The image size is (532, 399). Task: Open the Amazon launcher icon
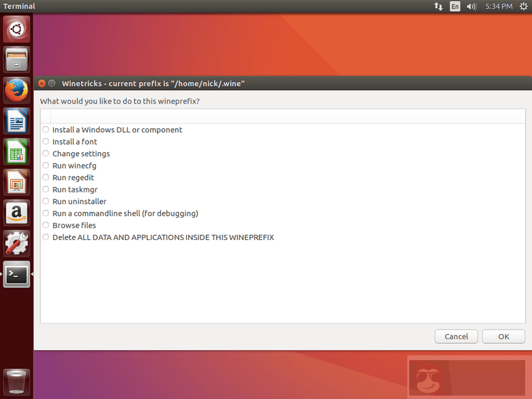click(16, 213)
